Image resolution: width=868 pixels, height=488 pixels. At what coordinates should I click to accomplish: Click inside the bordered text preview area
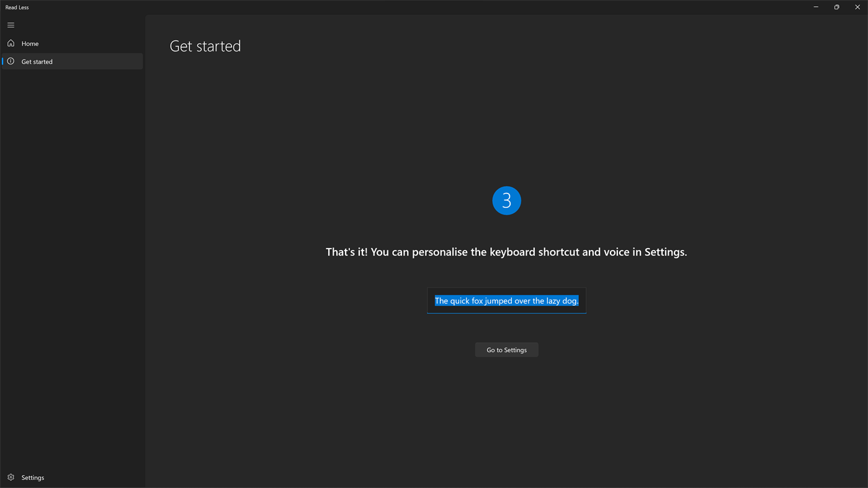pos(506,300)
